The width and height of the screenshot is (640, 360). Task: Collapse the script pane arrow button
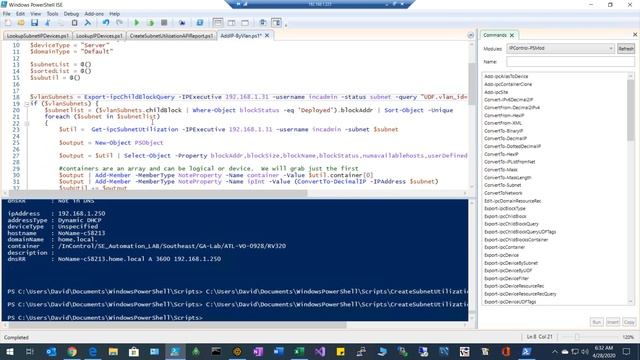(471, 36)
